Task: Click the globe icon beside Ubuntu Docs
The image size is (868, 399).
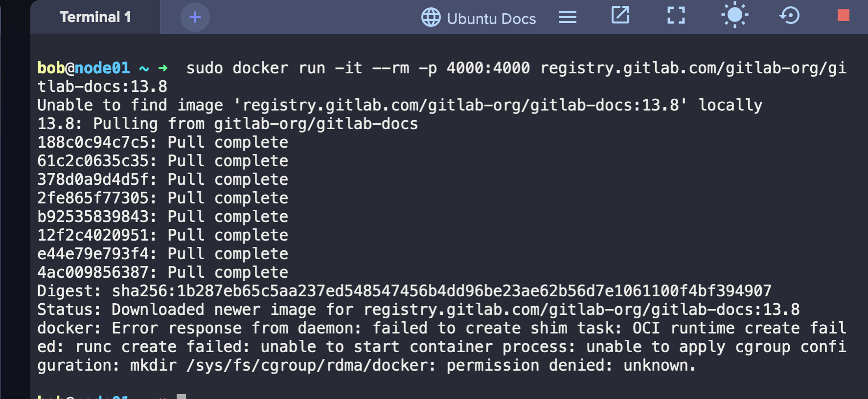Action: click(431, 18)
